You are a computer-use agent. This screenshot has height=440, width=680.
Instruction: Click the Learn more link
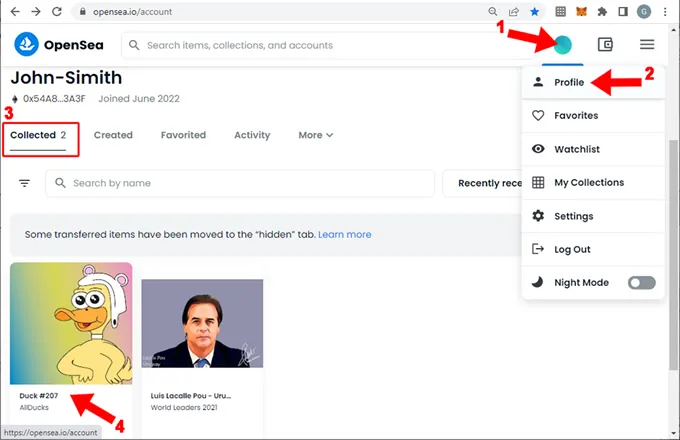click(344, 234)
